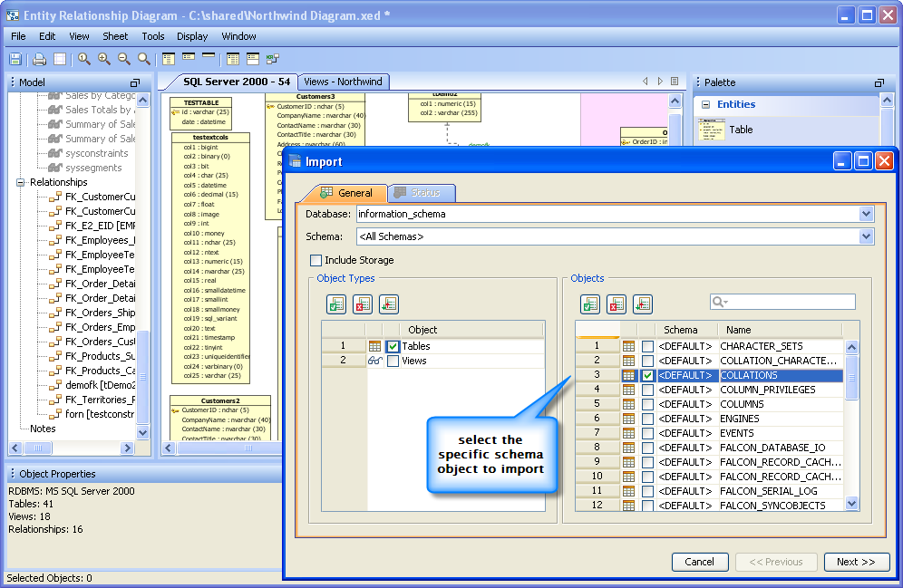Uncheck the COLLATIONS checkbox

tap(647, 375)
